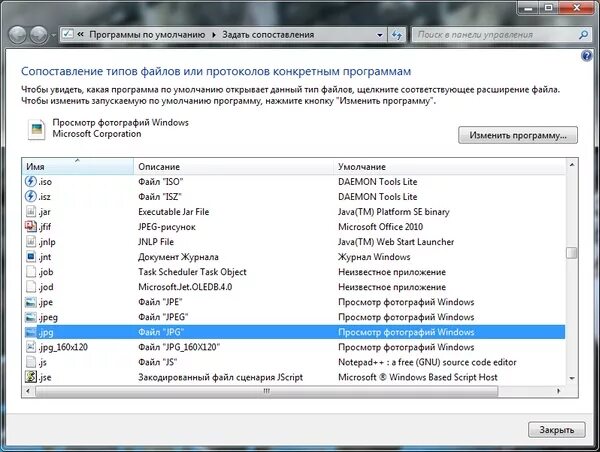Click the horizontal scrollbar right arrow
This screenshot has height=452, width=600.
point(559,391)
